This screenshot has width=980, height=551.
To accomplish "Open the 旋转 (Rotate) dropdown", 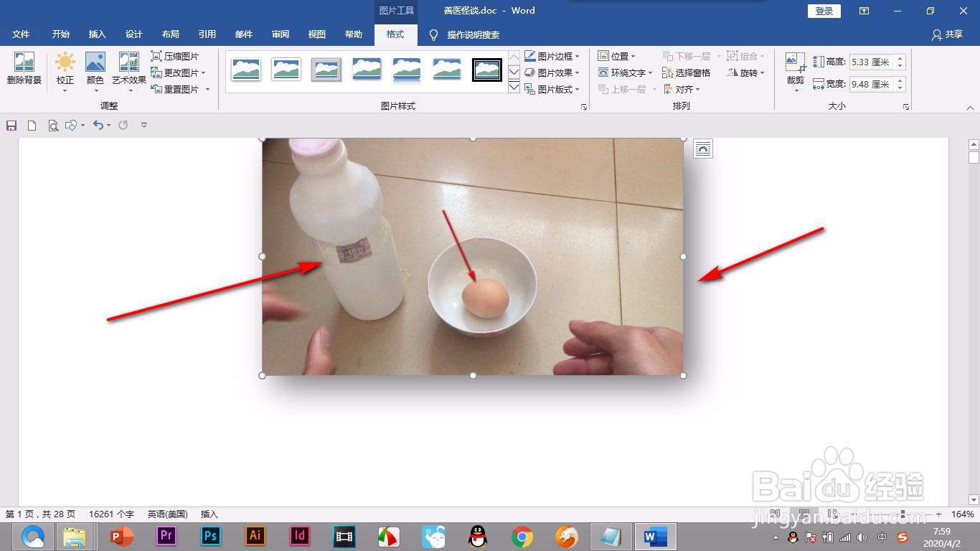I will (x=745, y=72).
